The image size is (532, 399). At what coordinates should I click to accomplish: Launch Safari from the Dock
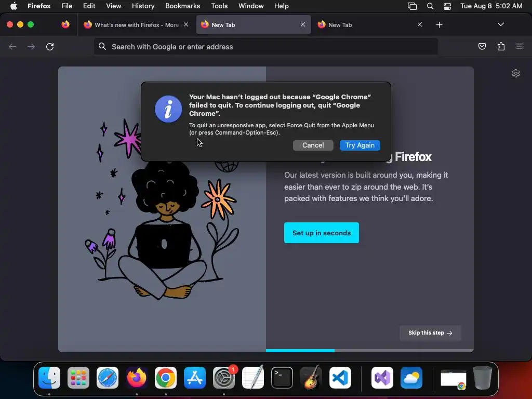coord(108,378)
